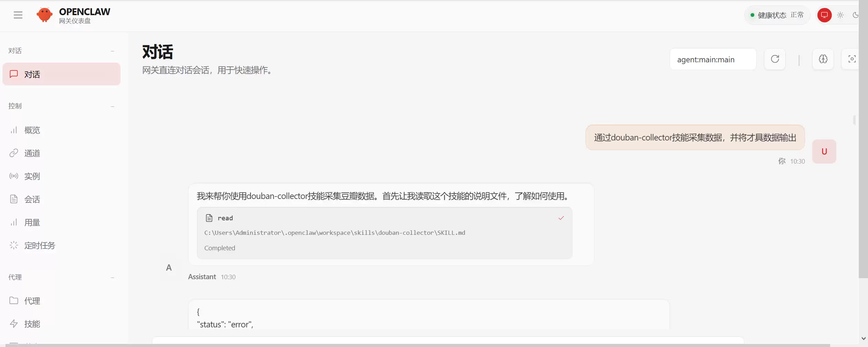The image size is (868, 347).
Task: Toggle thinking output via the brain icon
Action: click(x=823, y=59)
